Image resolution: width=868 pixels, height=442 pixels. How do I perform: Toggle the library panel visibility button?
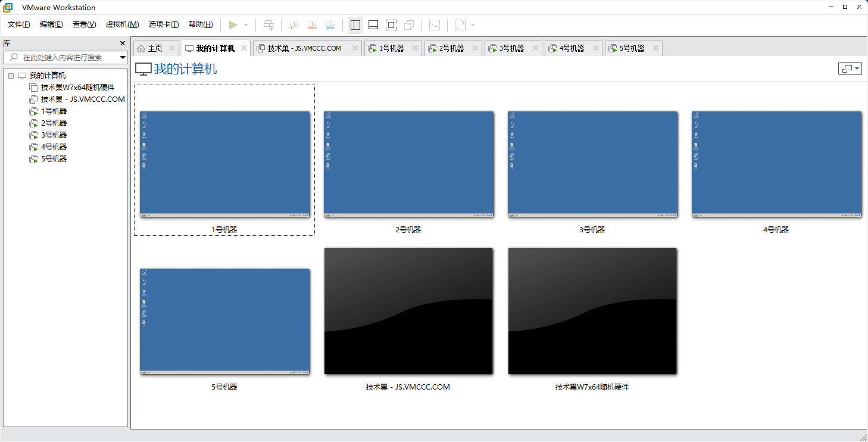pos(355,25)
